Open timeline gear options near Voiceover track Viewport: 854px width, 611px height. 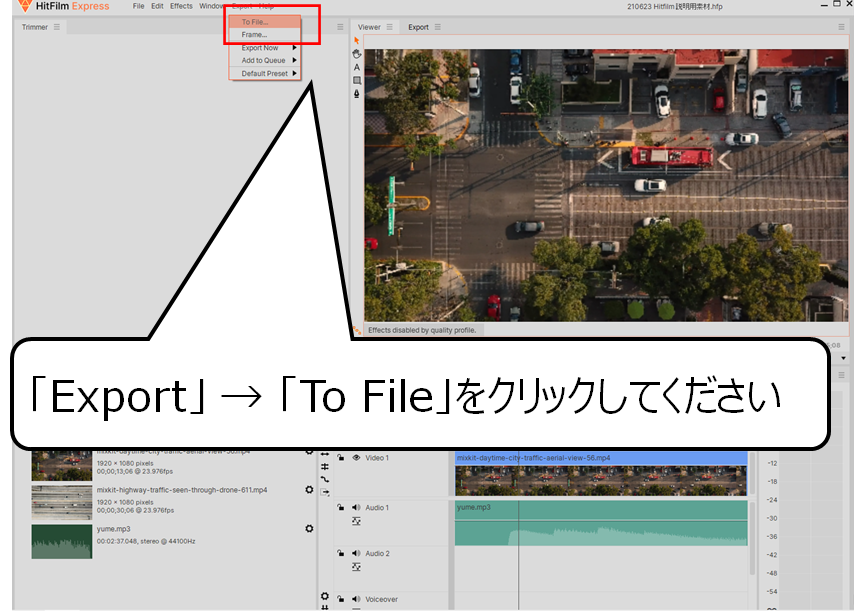click(325, 596)
